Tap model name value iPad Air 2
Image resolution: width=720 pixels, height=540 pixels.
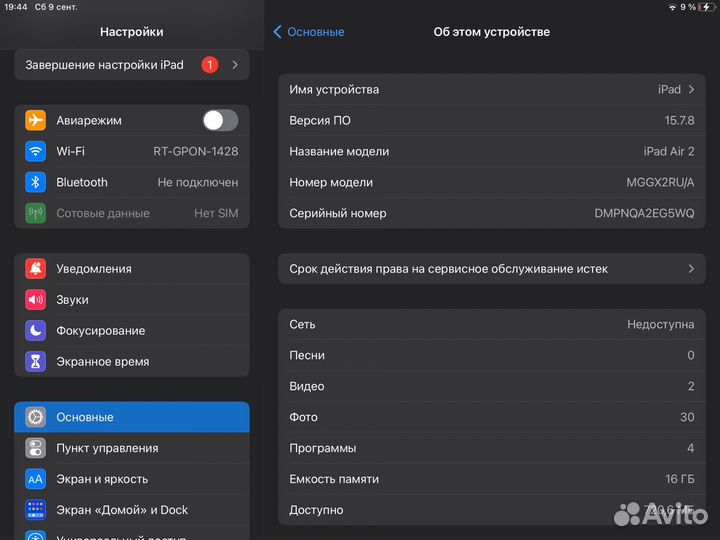tap(669, 151)
